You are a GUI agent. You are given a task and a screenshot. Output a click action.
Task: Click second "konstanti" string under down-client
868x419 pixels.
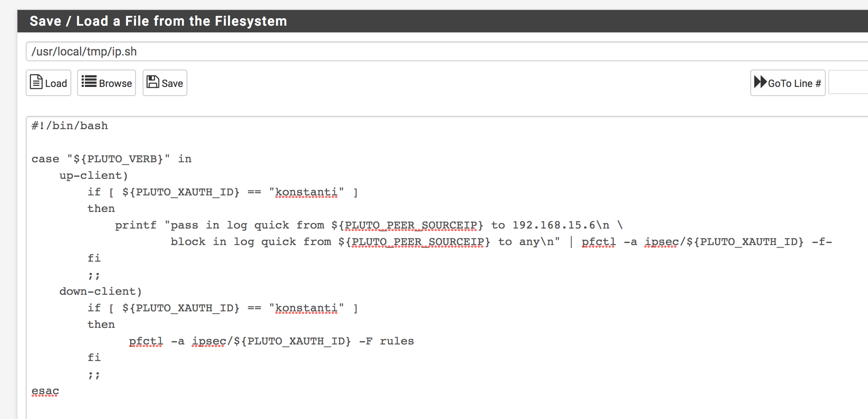[306, 308]
